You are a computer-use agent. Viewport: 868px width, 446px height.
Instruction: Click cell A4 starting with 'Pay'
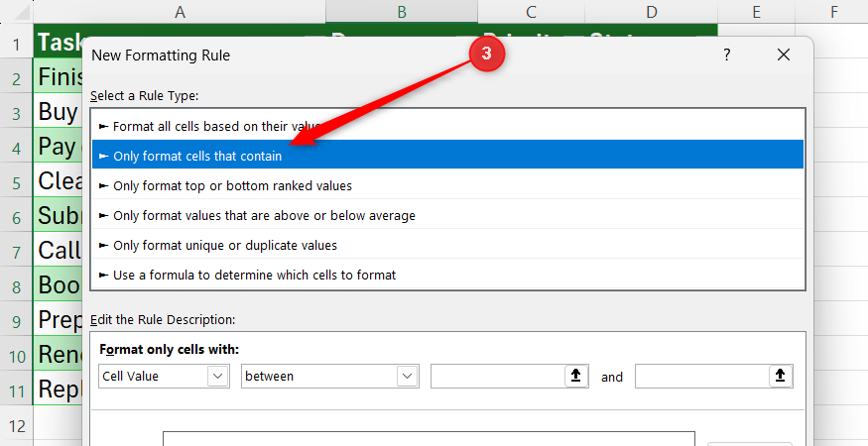(59, 147)
